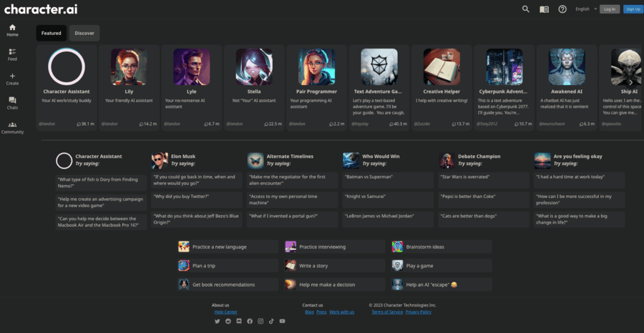Open the Help Center link
Image resolution: width=644 pixels, height=333 pixels.
(x=225, y=312)
